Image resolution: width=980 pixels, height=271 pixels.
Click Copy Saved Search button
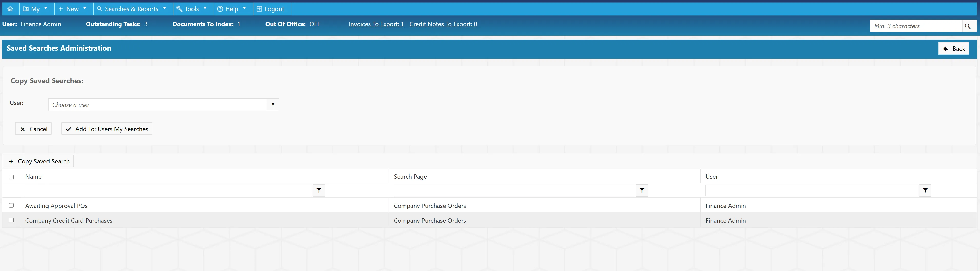pyautogui.click(x=39, y=161)
